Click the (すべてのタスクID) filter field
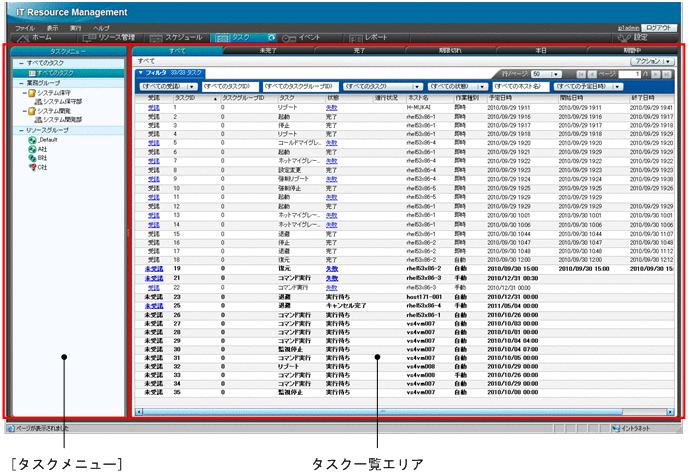688x476 pixels. coord(230,87)
